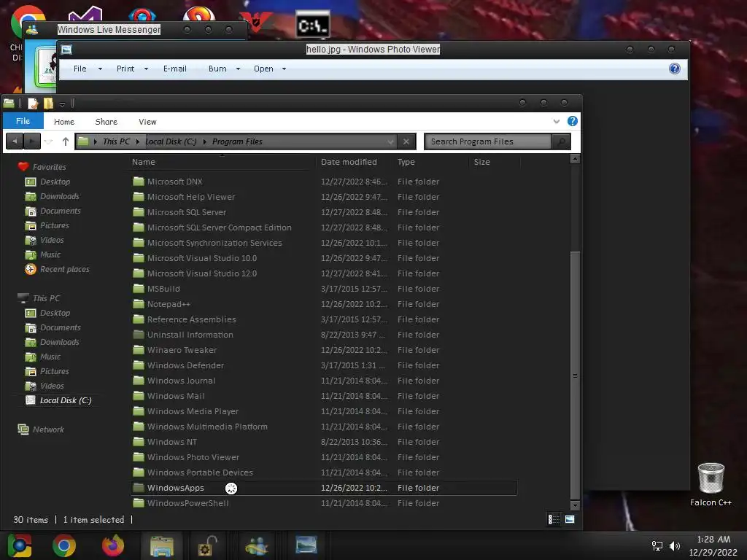Viewport: 747px width, 560px height.
Task: Select Uninstall Information folder icon
Action: (138, 335)
